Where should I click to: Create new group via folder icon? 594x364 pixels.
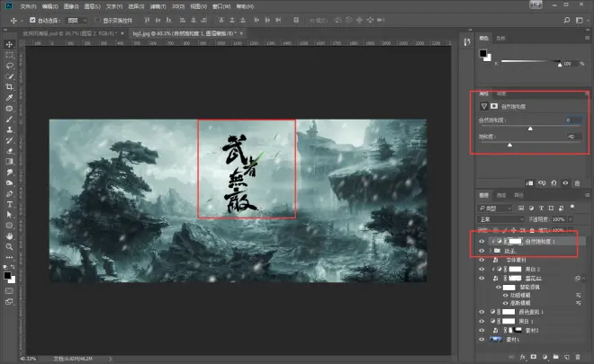[555, 357]
